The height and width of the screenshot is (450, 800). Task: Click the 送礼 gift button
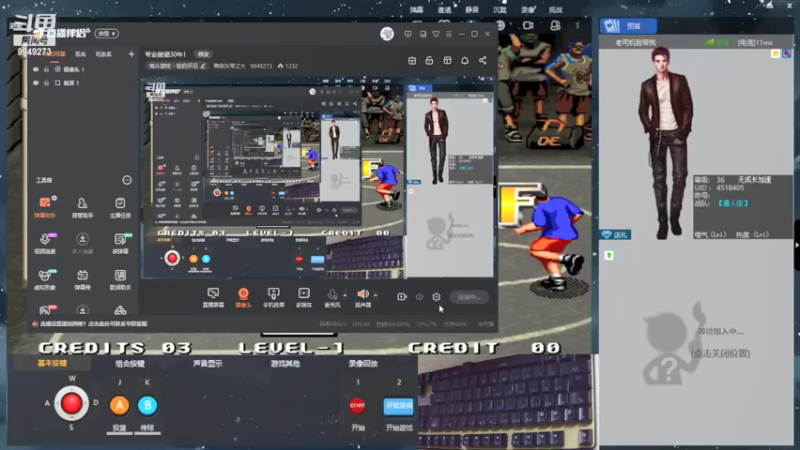click(615, 235)
